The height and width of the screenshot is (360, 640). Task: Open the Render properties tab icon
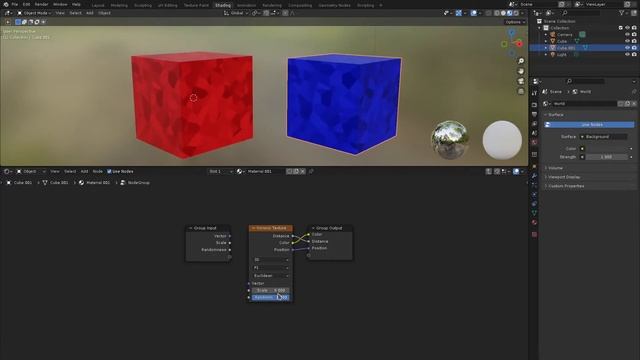534,105
